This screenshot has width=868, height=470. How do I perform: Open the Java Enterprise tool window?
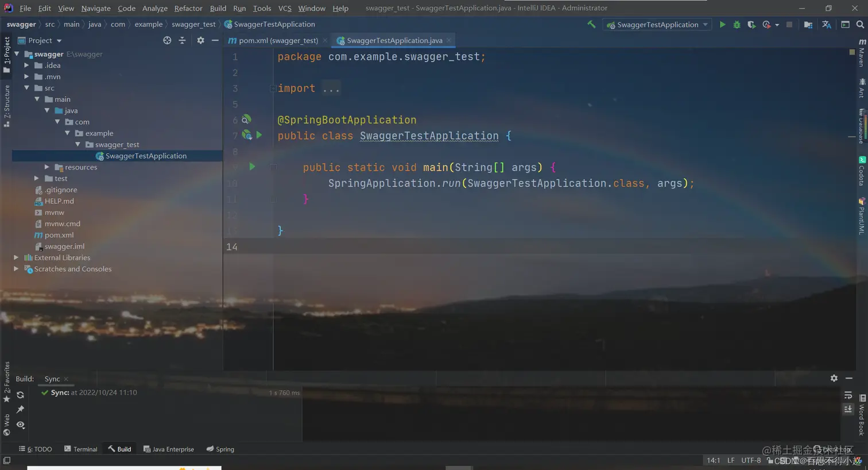(x=168, y=449)
